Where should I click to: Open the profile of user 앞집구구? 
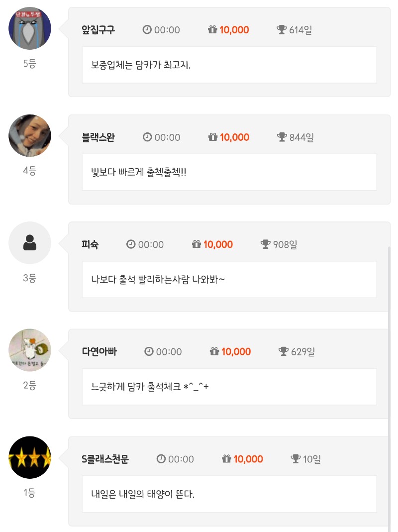(x=98, y=30)
